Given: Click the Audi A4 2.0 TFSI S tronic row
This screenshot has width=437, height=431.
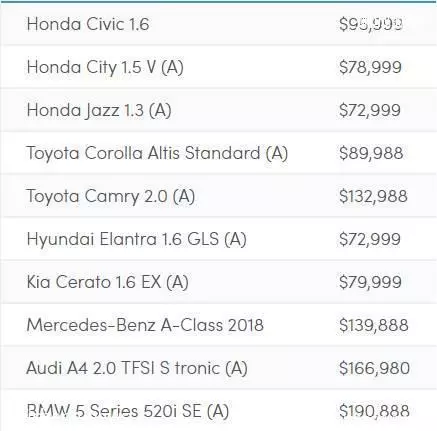Looking at the screenshot, I should pos(218,368).
